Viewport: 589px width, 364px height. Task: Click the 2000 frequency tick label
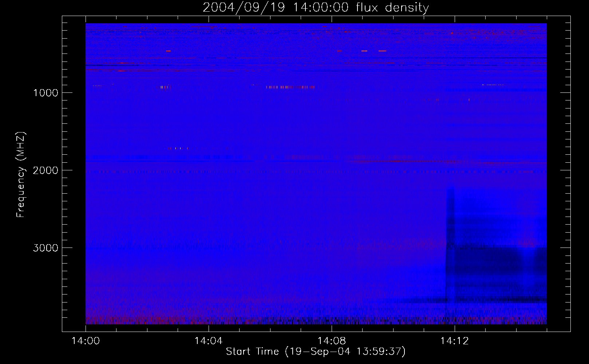(x=46, y=170)
